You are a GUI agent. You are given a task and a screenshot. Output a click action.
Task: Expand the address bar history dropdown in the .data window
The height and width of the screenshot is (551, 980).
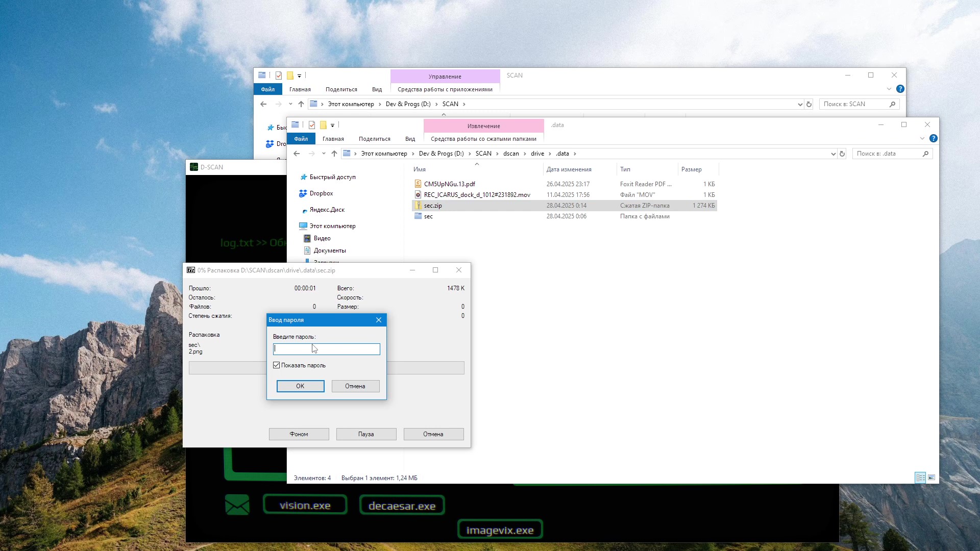(x=833, y=154)
